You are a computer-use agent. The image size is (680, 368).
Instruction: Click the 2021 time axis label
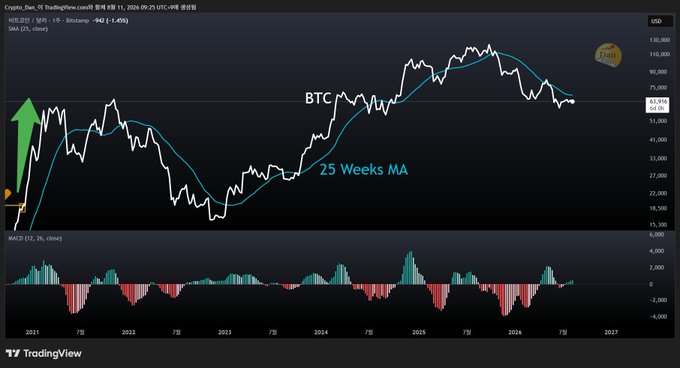[32, 332]
